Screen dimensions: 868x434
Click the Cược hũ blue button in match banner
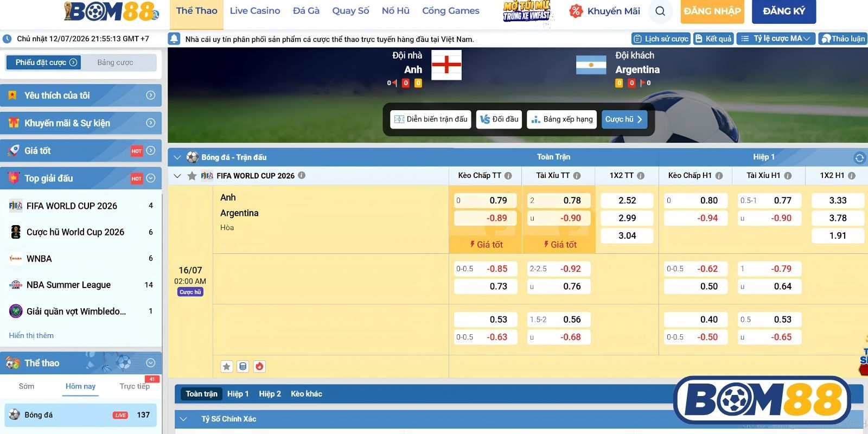click(624, 119)
